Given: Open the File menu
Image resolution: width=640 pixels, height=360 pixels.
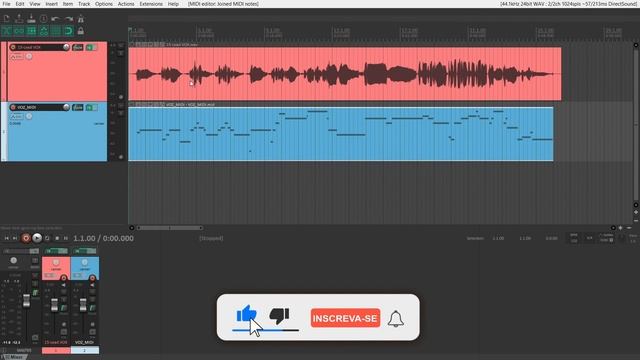Looking at the screenshot, I should pyautogui.click(x=7, y=4).
